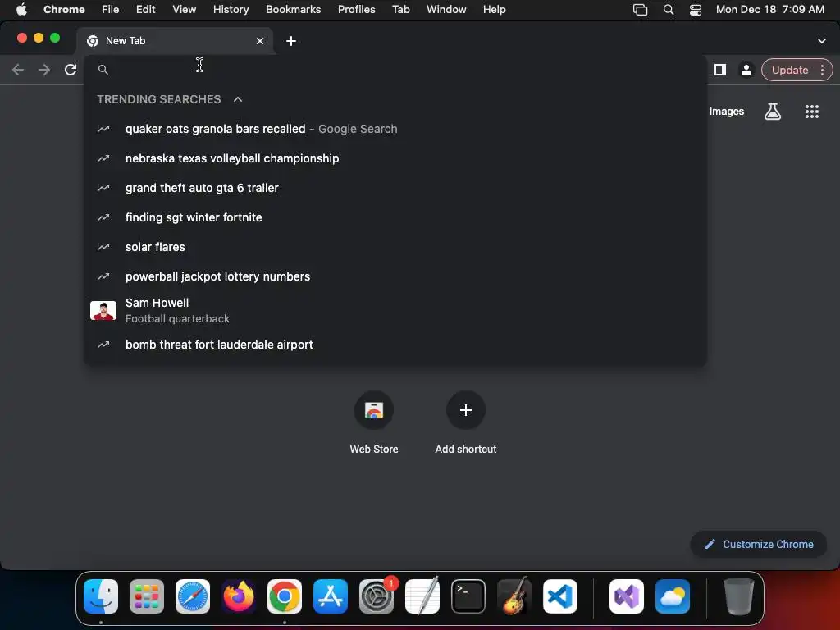Image resolution: width=840 pixels, height=630 pixels.
Task: Select bomb threat fort lauderdale airport suggestion
Action: coord(395,345)
